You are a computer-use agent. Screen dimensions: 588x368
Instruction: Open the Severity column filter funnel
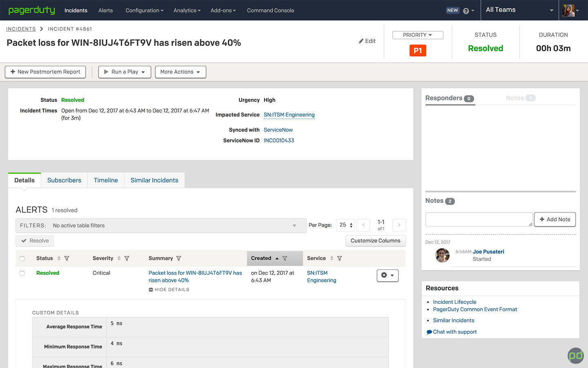pyautogui.click(x=127, y=258)
